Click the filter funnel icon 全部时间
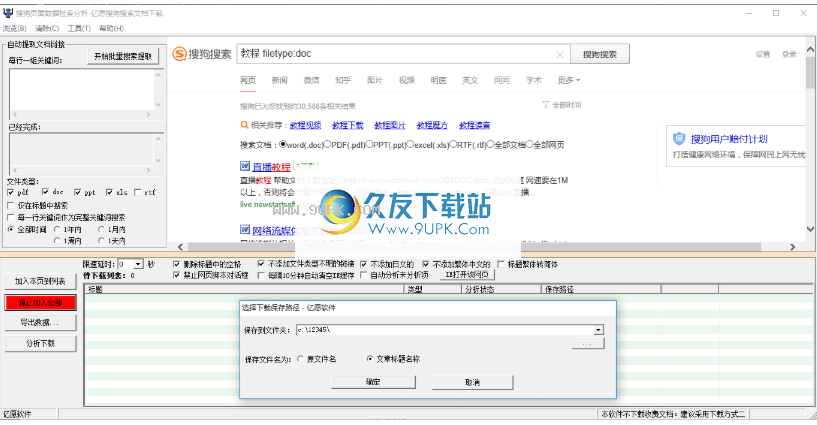 point(546,105)
